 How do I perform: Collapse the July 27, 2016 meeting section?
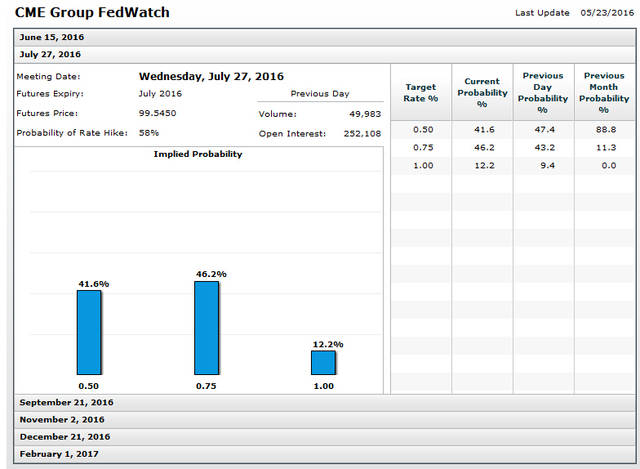[50, 54]
